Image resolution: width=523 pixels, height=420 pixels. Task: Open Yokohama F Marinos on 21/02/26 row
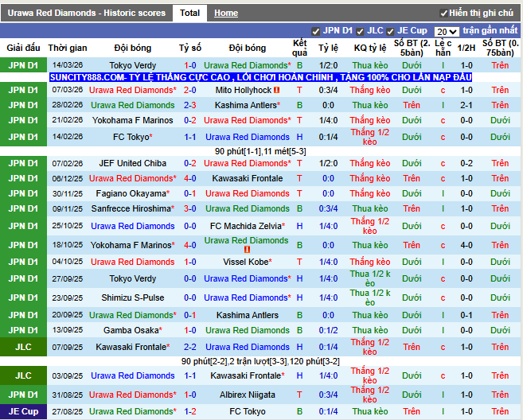coord(133,120)
